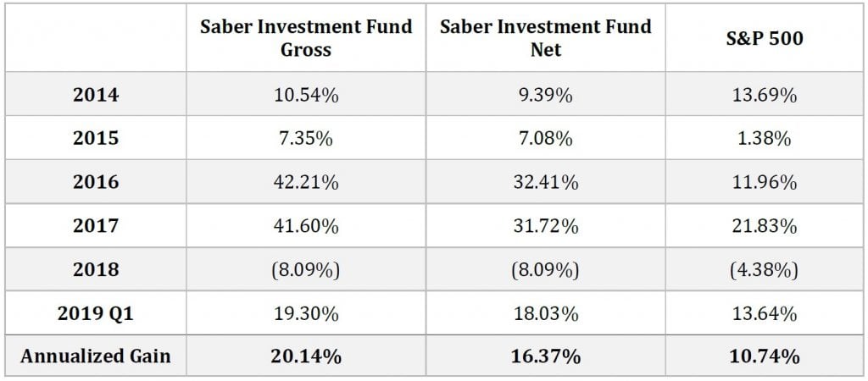868x381 pixels.
Task: Select the 1.38% S&P 500 cell
Action: tap(765, 139)
